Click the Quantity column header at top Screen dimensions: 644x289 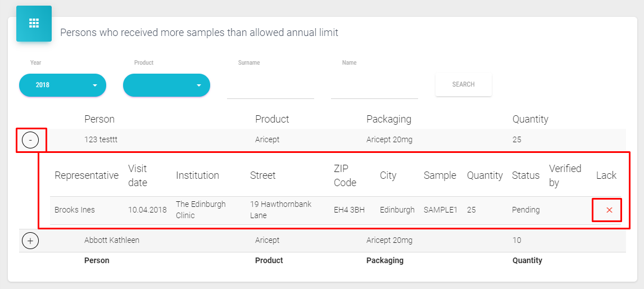530,119
